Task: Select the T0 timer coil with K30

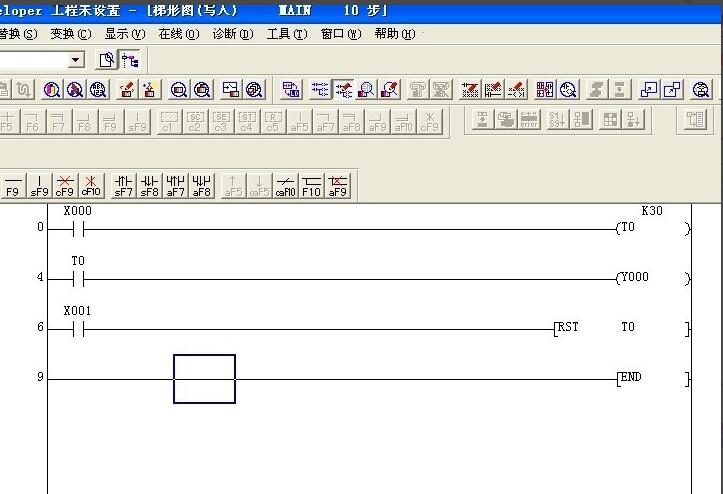Action: (x=653, y=228)
